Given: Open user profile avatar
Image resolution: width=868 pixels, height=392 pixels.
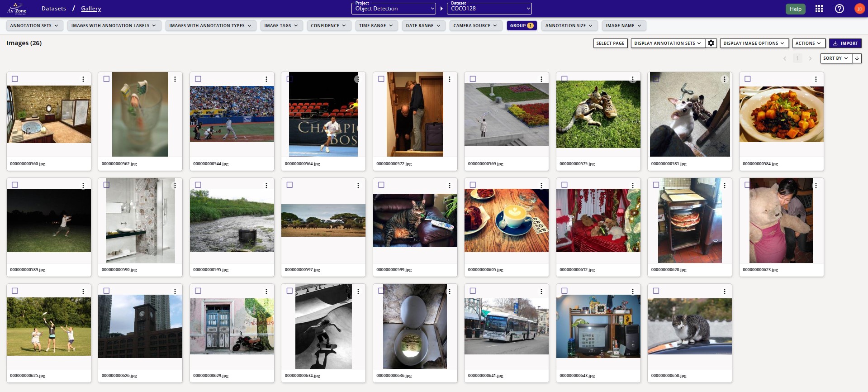Looking at the screenshot, I should coord(859,9).
